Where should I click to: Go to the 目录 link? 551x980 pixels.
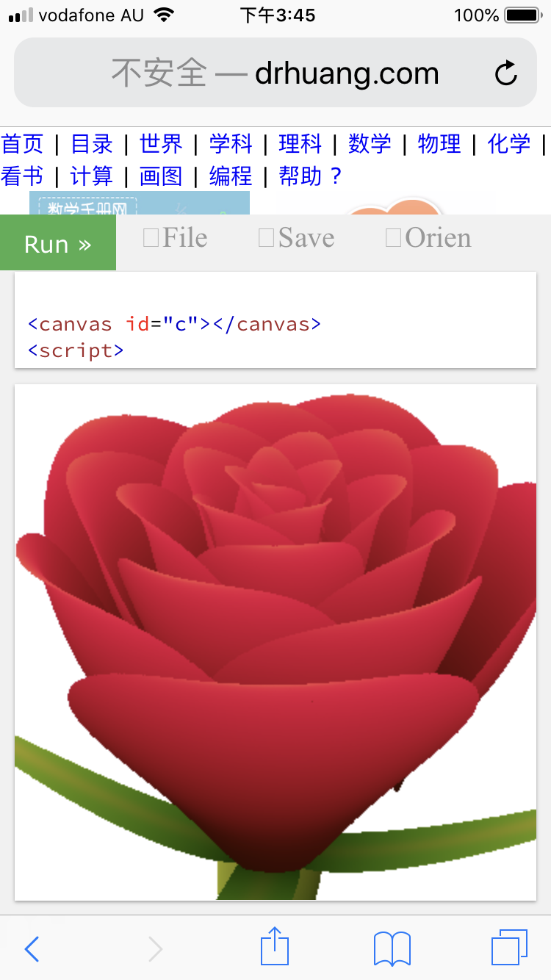tap(92, 144)
